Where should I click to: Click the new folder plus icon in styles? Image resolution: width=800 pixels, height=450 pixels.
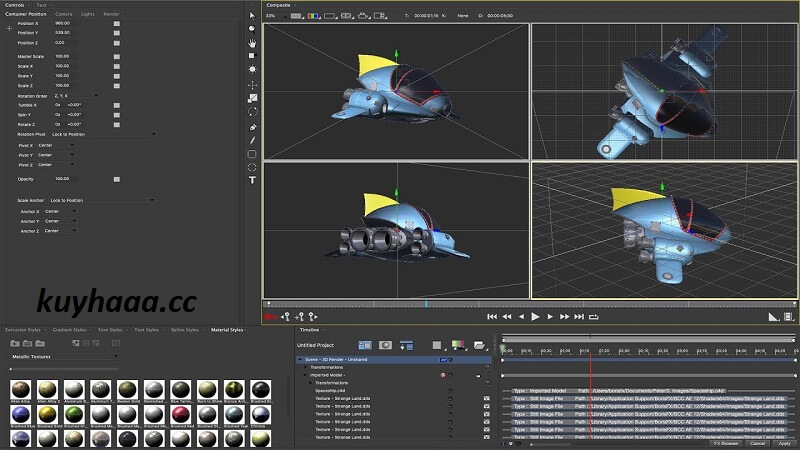(15, 343)
